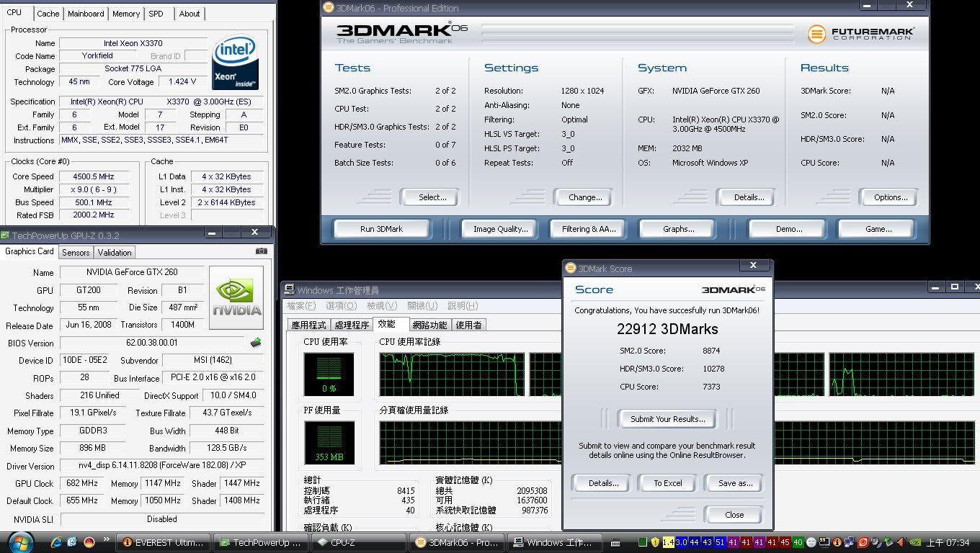Click the 22912 3DMarks score text

pos(667,329)
